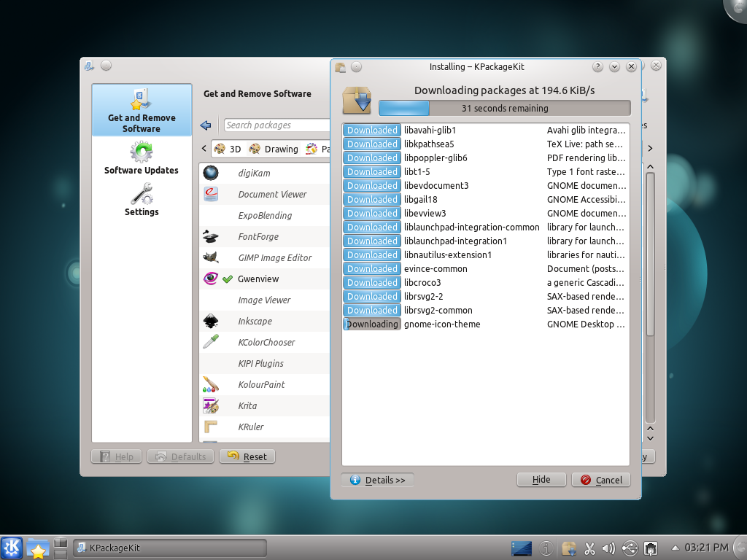Expand the Details >> section

point(377,480)
